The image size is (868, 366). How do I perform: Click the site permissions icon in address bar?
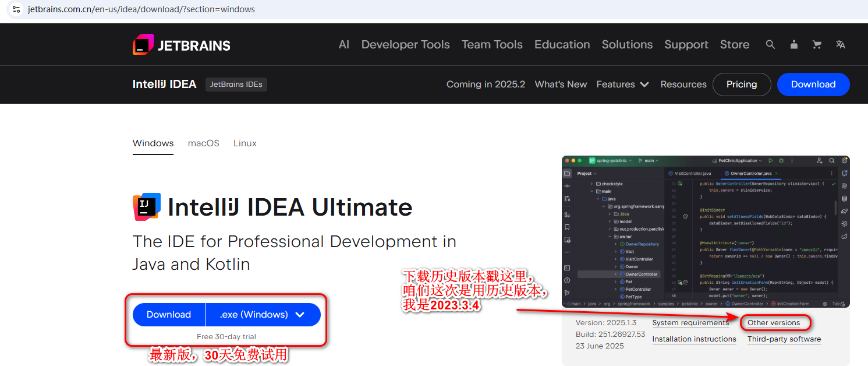(x=16, y=9)
